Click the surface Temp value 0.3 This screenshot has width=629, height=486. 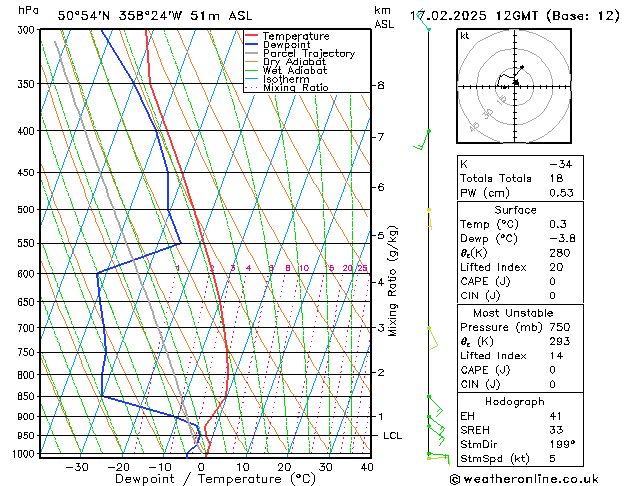pos(558,224)
